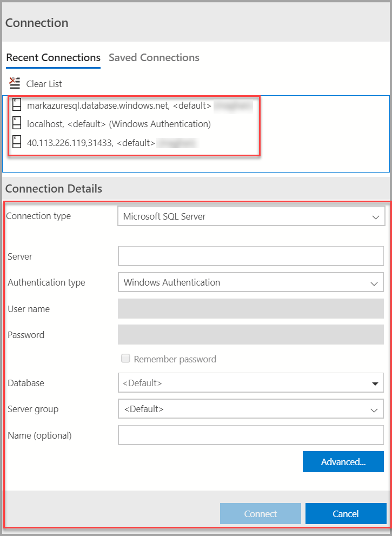The width and height of the screenshot is (392, 536).
Task: Click the server icon beside markazuresql entry
Action: pos(16,105)
